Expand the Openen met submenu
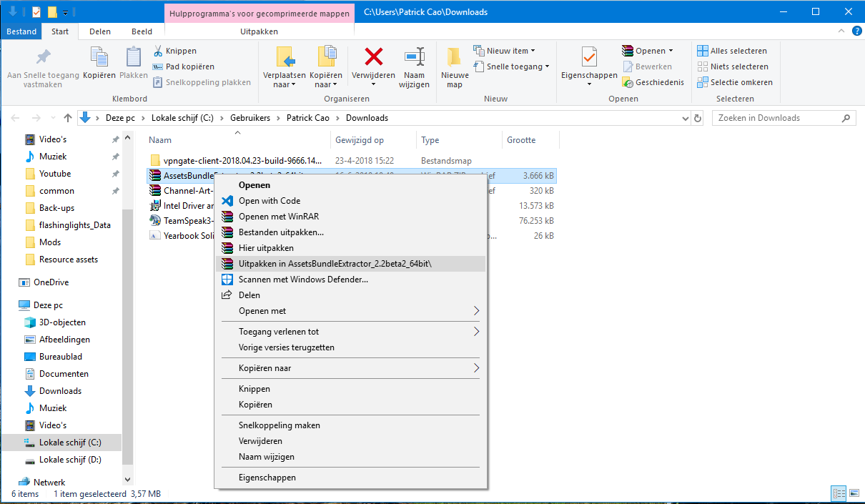 pos(350,311)
